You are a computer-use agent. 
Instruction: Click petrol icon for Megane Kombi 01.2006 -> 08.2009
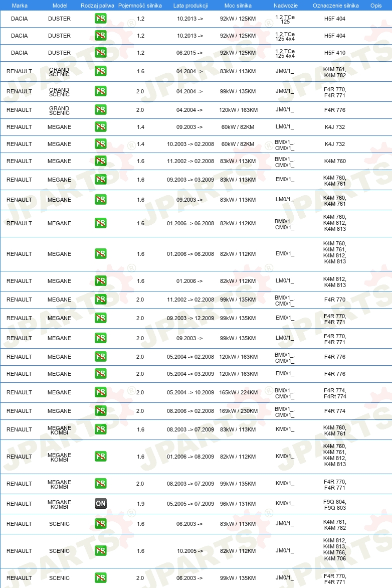tap(100, 457)
